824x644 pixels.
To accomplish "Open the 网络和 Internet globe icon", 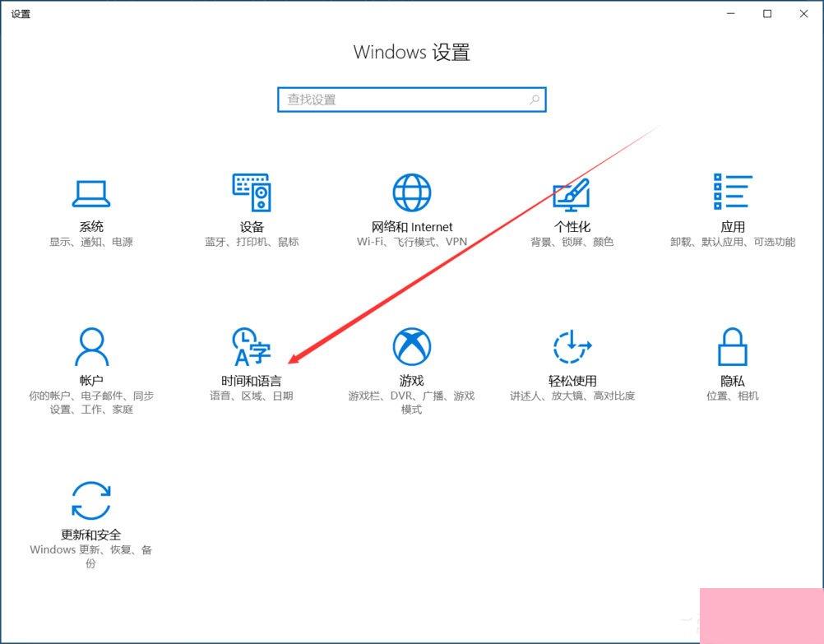I will pos(411,192).
